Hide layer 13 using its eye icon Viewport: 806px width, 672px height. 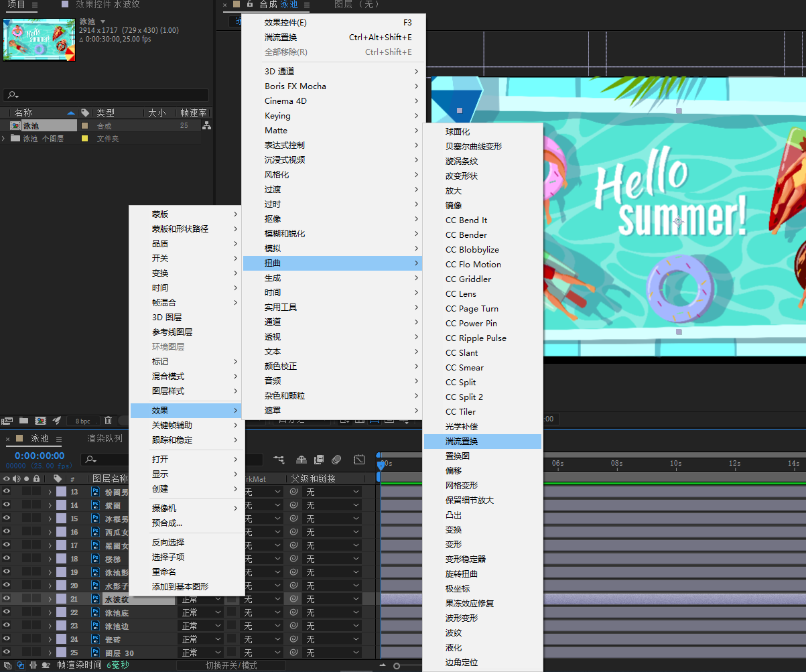(7, 492)
